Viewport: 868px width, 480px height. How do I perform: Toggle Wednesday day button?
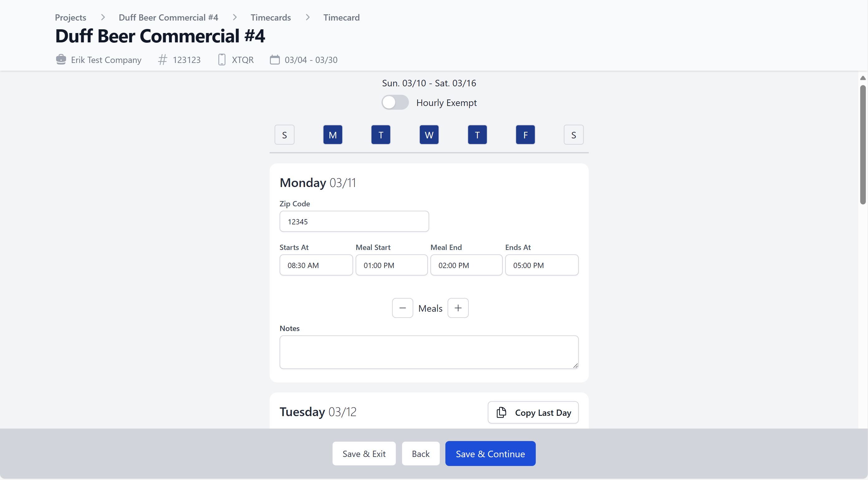pos(429,135)
